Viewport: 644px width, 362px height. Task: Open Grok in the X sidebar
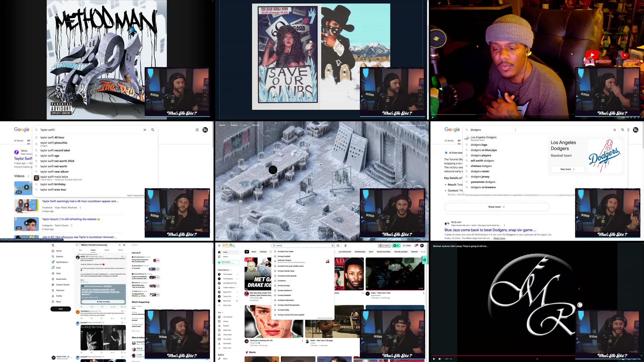coord(56,273)
